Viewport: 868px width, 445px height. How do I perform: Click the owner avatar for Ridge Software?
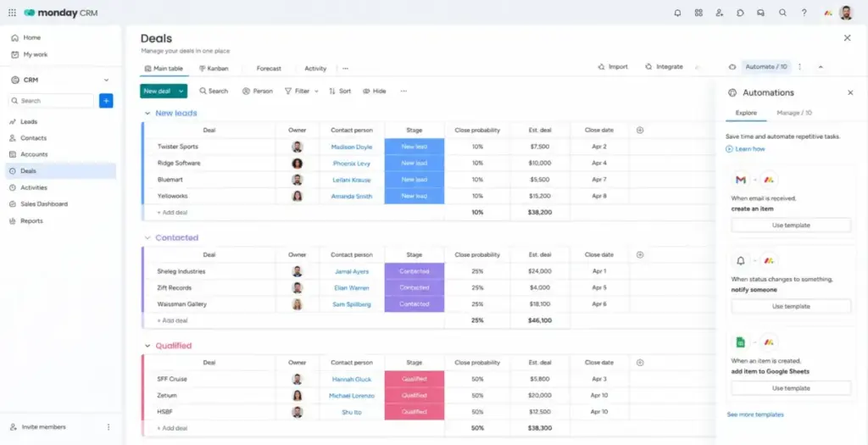coord(298,164)
